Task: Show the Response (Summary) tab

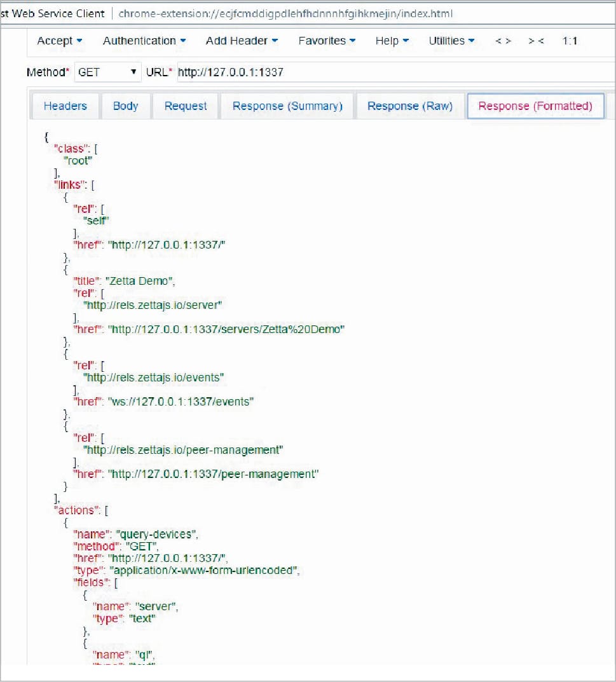Action: 287,106
